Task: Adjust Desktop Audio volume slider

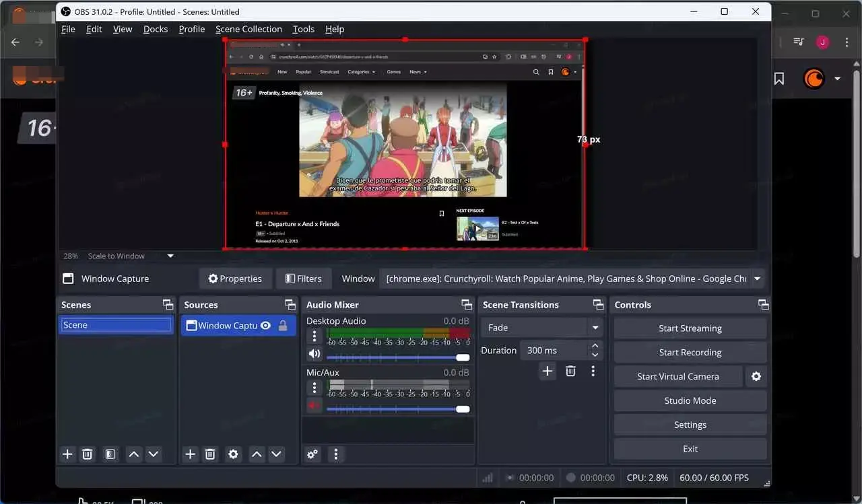Action: pyautogui.click(x=398, y=357)
